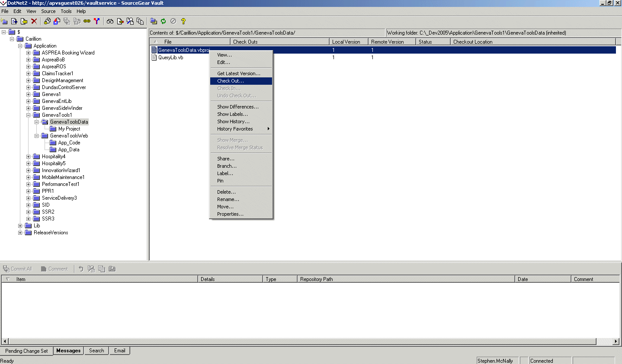Click the Check In toolbar icon with red arrow
This screenshot has width=622, height=364.
coord(57,21)
